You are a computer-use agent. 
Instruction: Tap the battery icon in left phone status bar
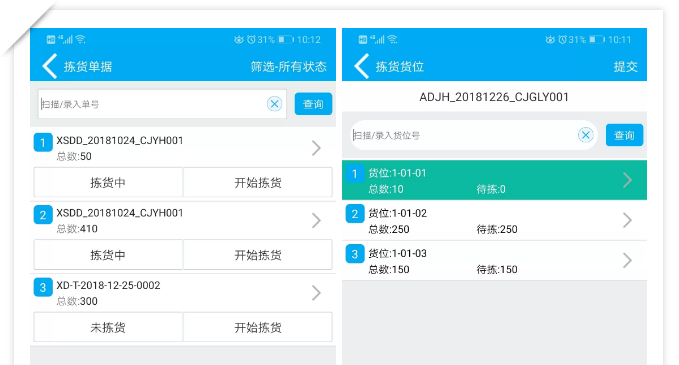click(x=286, y=39)
